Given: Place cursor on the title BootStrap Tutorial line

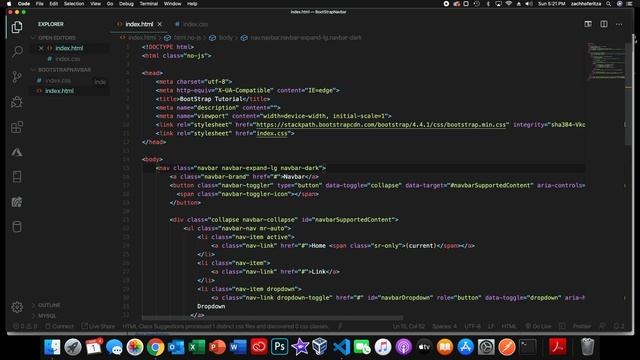Looking at the screenshot, I should click(x=213, y=99).
